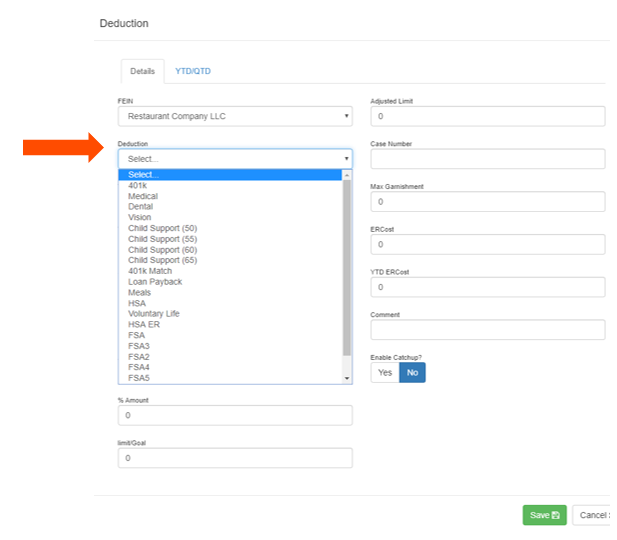Pick 401k from the deduction list

[230, 185]
